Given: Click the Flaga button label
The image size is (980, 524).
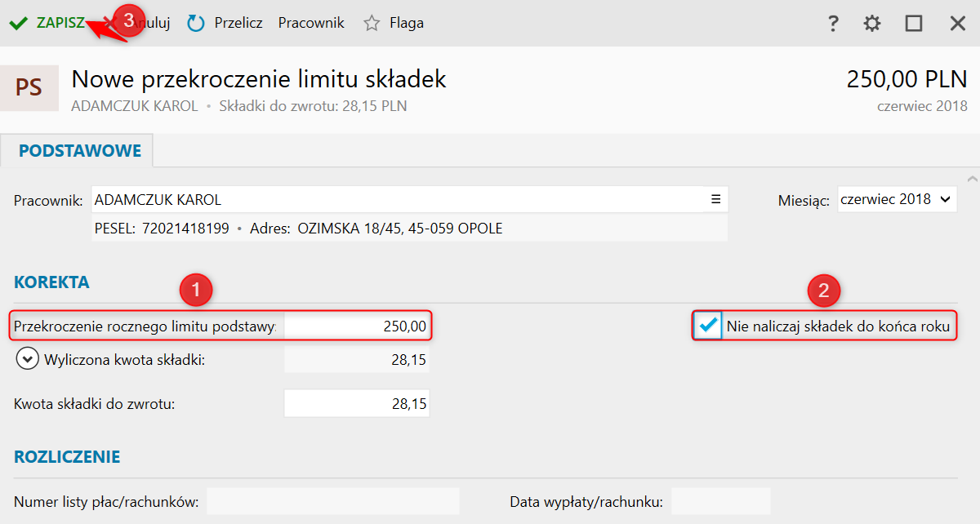Looking at the screenshot, I should [407, 24].
